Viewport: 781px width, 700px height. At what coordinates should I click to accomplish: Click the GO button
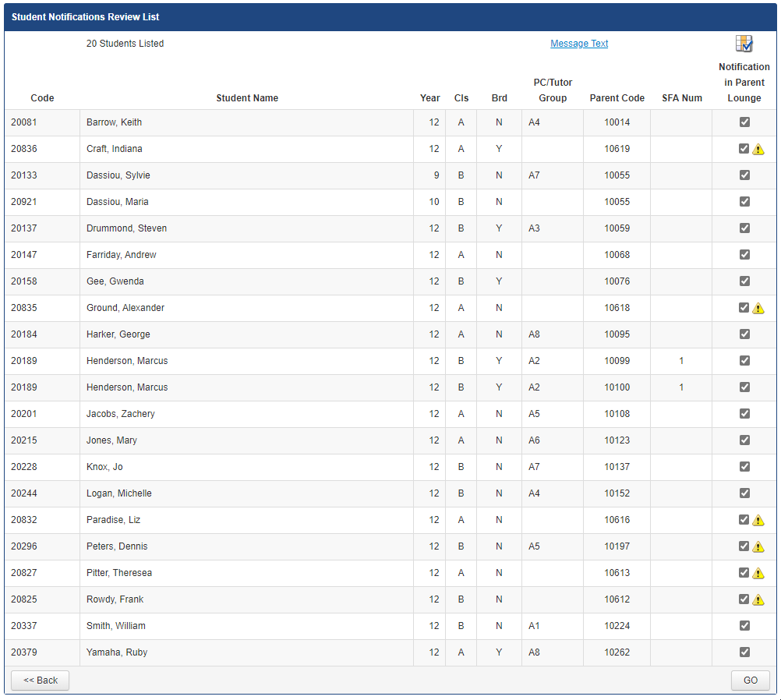[x=750, y=681]
